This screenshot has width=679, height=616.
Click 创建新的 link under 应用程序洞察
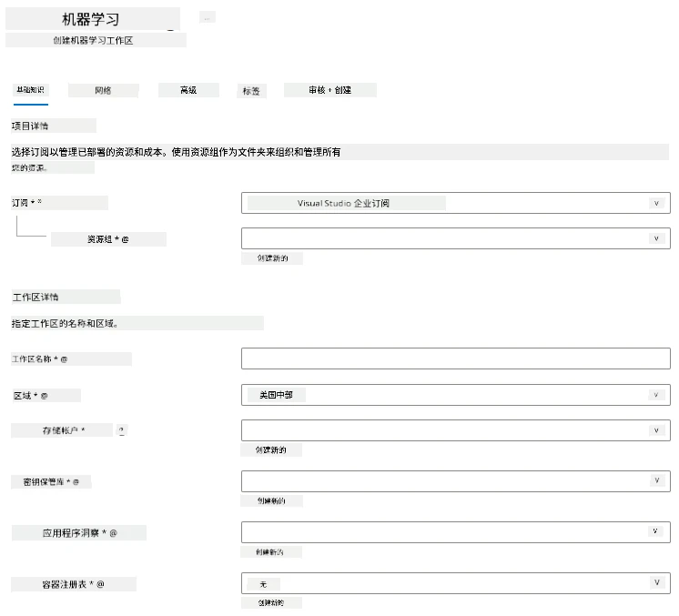(269, 552)
